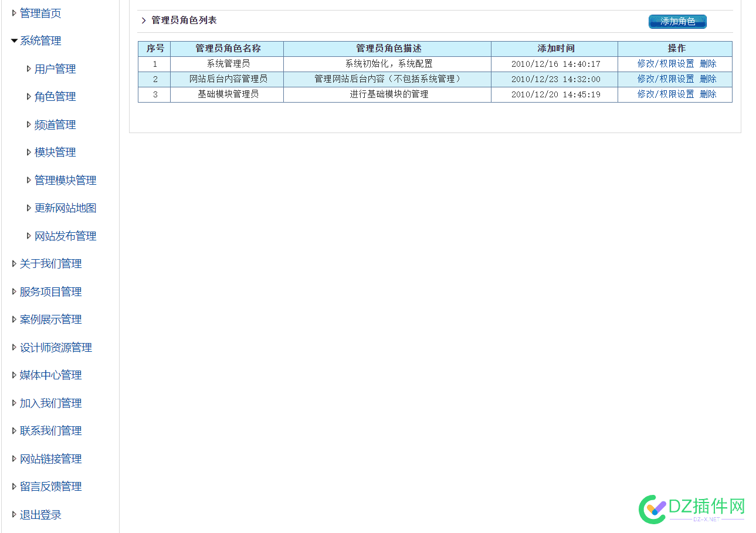Open 角色管理 in the sidebar
756x533 pixels.
coord(55,97)
